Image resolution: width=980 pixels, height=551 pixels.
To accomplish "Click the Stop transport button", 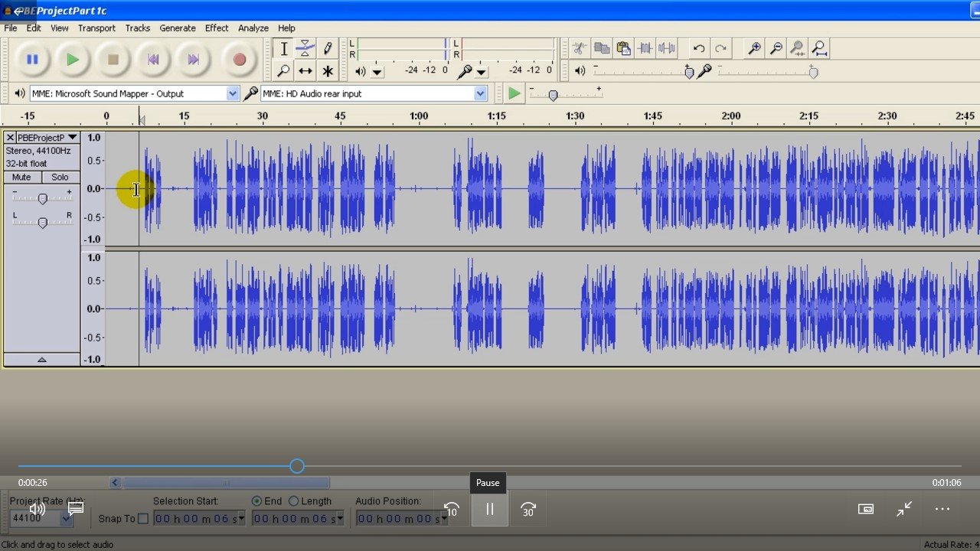I will point(113,59).
